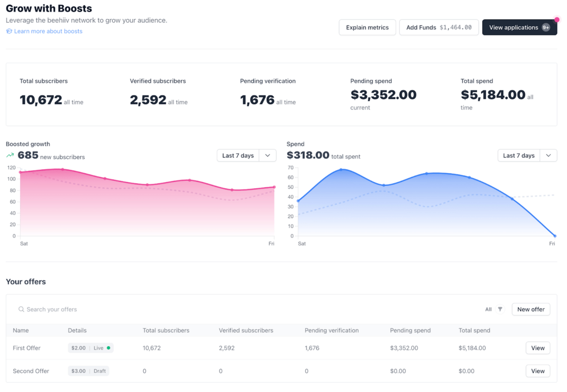The height and width of the screenshot is (392, 567).
Task: Select the First Offer name cell
Action: pyautogui.click(x=27, y=348)
